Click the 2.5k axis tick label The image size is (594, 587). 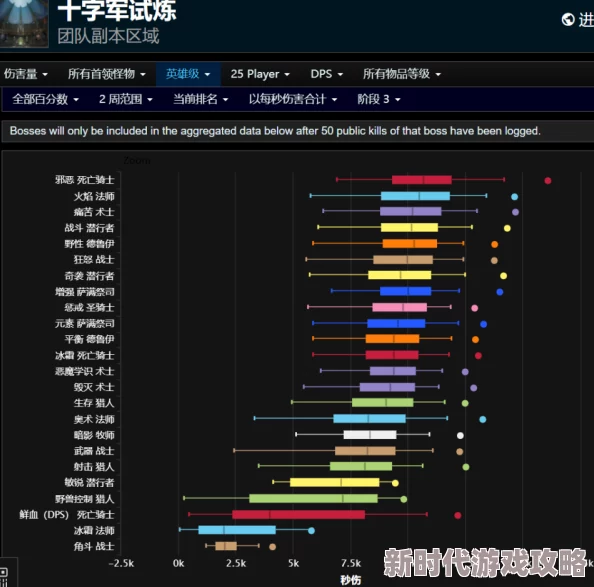pyautogui.click(x=236, y=564)
